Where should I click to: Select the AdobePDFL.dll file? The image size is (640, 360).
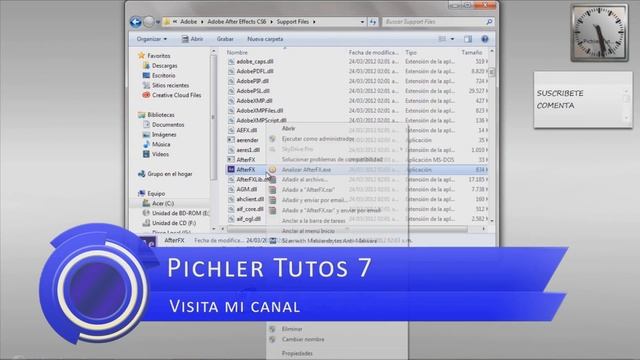tap(255, 71)
